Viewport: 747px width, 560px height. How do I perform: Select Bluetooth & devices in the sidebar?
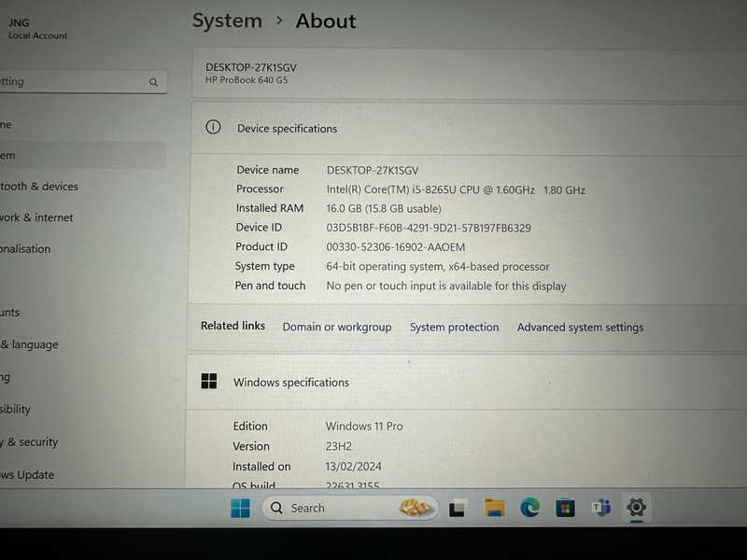pyautogui.click(x=82, y=186)
